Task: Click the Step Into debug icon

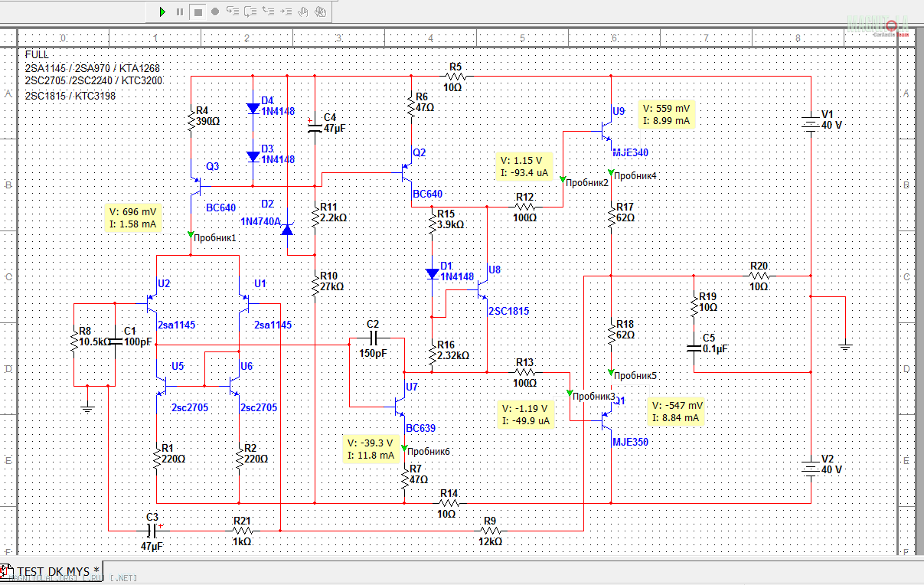Action: tap(233, 11)
